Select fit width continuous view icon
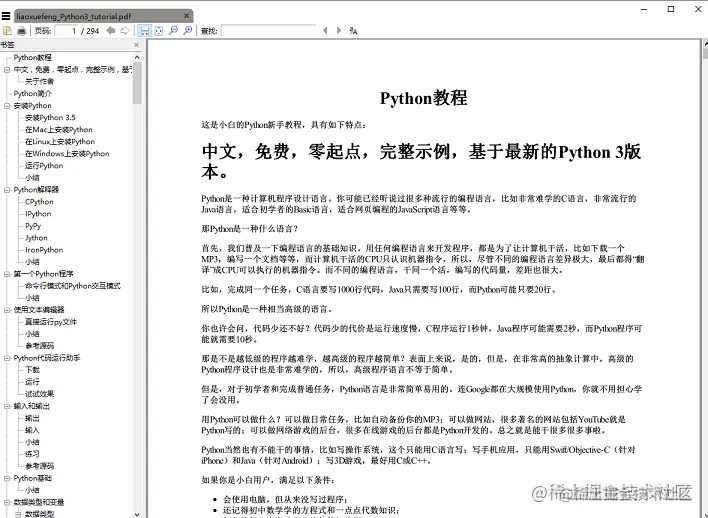 pos(144,31)
